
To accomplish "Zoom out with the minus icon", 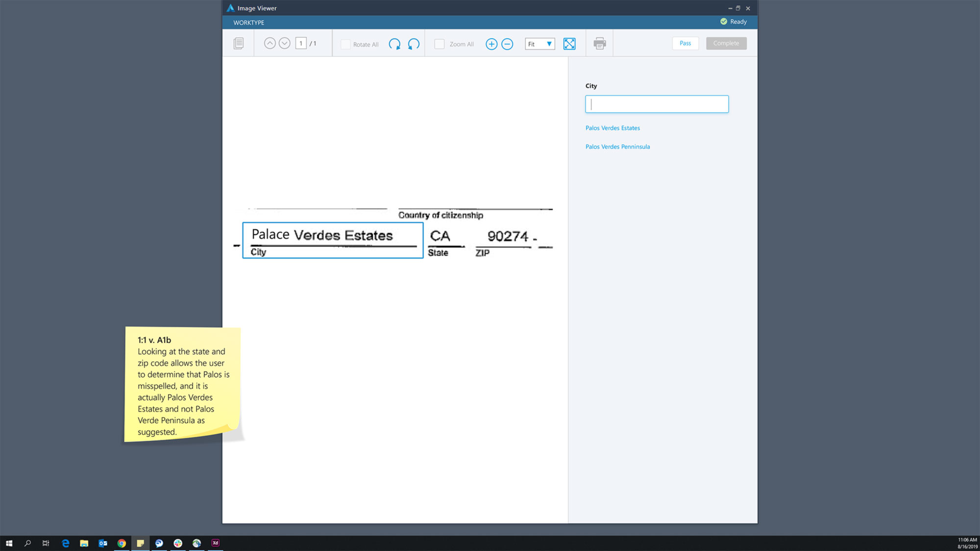I will click(507, 44).
